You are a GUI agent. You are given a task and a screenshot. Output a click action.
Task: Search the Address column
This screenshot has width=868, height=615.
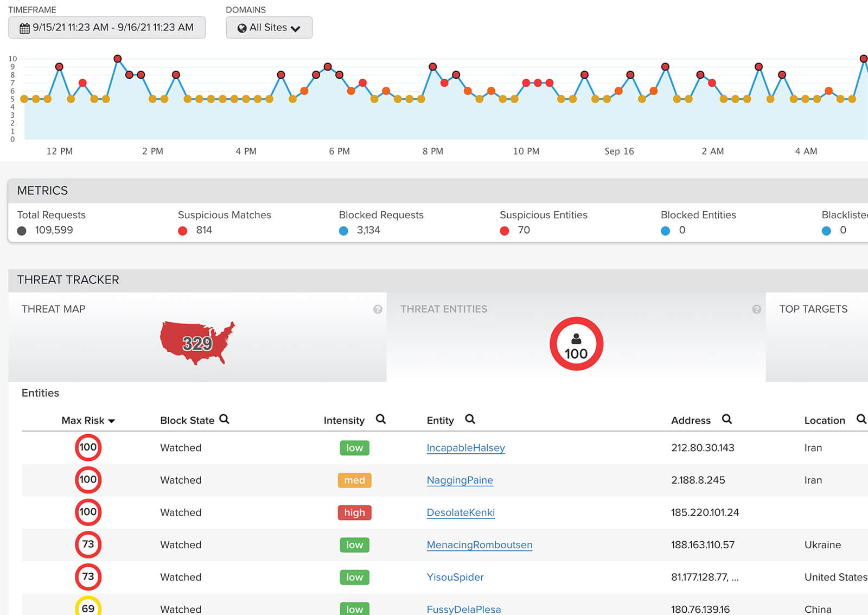(x=727, y=419)
